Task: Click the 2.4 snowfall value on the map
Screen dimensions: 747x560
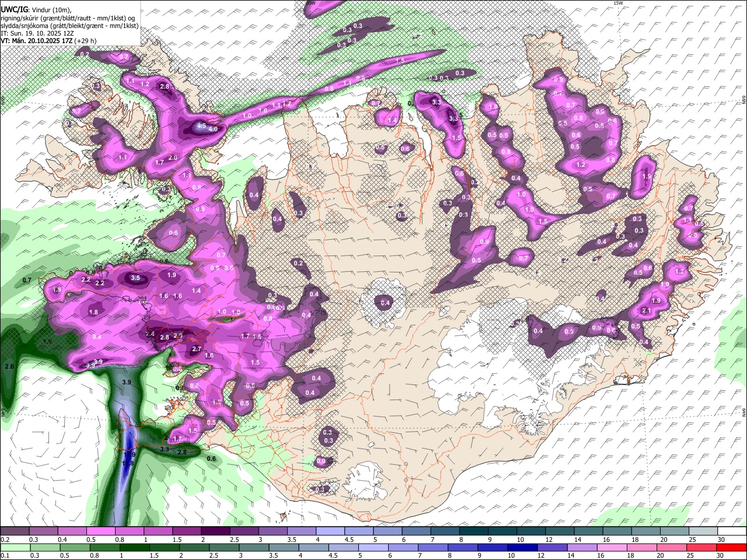Action: click(150, 334)
